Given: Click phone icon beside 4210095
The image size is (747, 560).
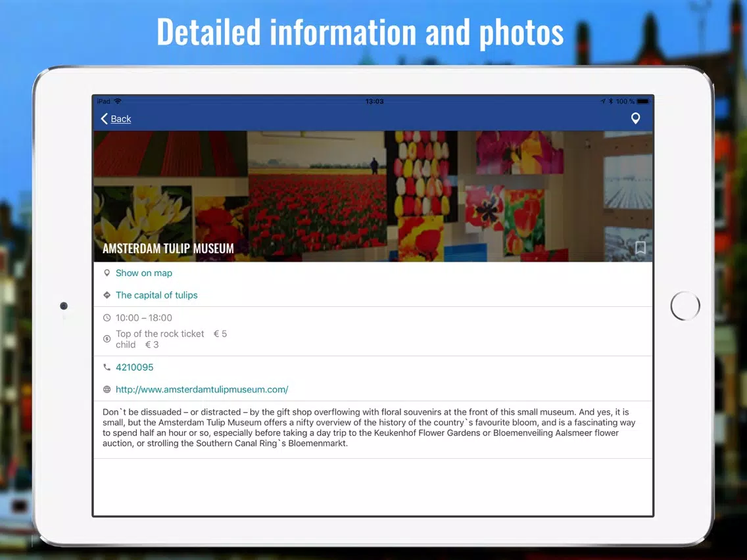Looking at the screenshot, I should coord(107,367).
